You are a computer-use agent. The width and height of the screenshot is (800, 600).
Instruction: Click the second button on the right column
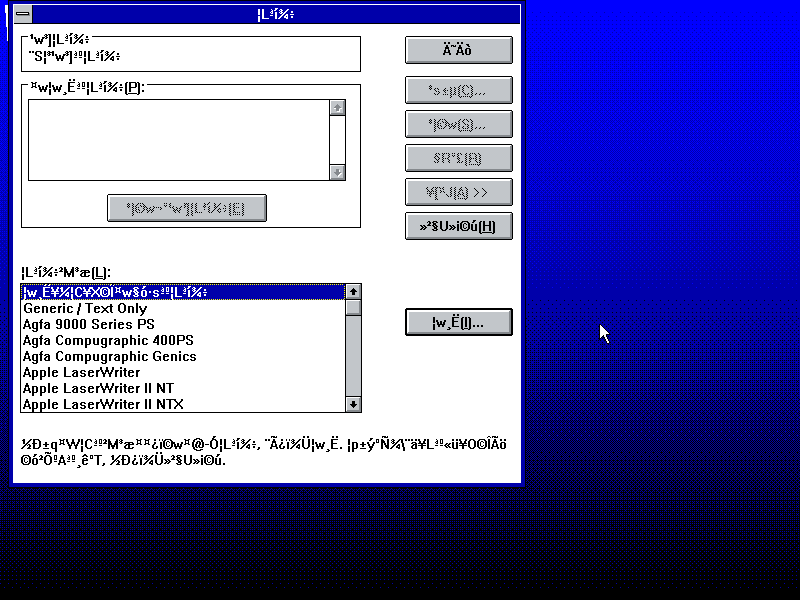[x=458, y=90]
